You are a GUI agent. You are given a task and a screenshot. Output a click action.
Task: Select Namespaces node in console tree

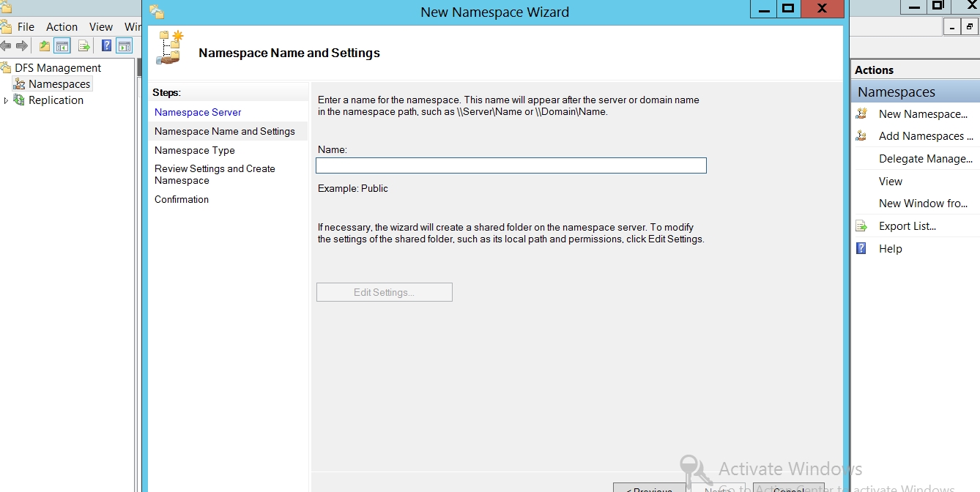(59, 84)
